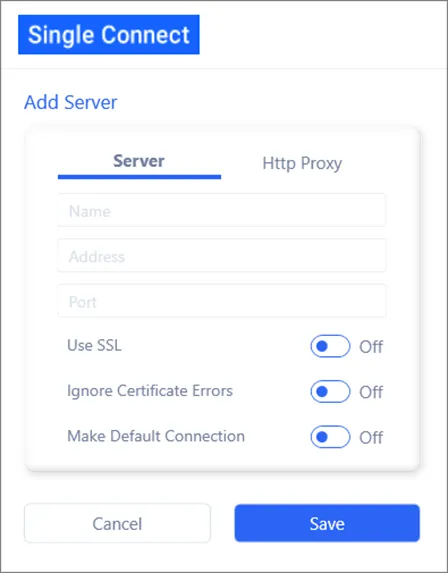Image resolution: width=448 pixels, height=573 pixels.
Task: Click the Single Connect logo
Action: pos(109,35)
